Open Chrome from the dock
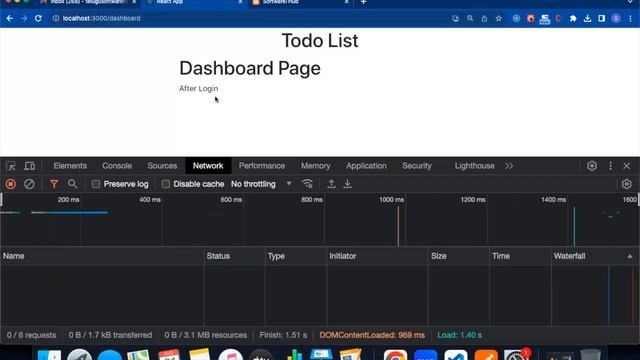 click(395, 355)
